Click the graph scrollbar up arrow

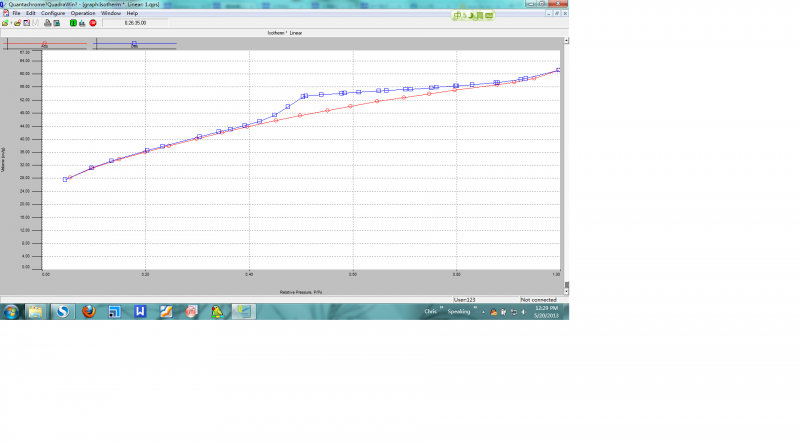pyautogui.click(x=566, y=40)
